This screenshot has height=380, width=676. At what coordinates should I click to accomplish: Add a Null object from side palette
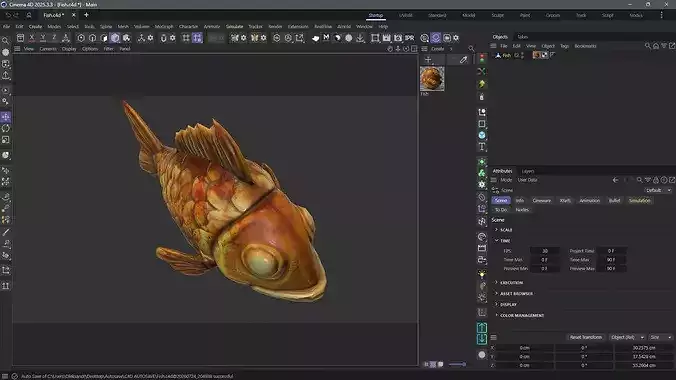[482, 112]
